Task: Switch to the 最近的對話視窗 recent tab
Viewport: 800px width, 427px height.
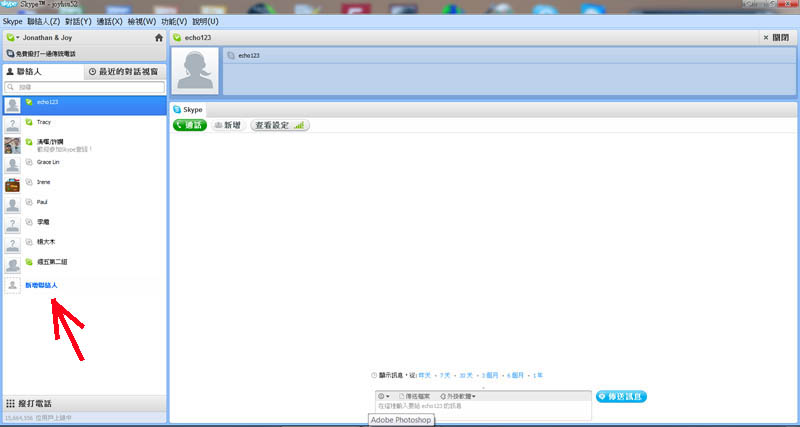Action: (124, 72)
